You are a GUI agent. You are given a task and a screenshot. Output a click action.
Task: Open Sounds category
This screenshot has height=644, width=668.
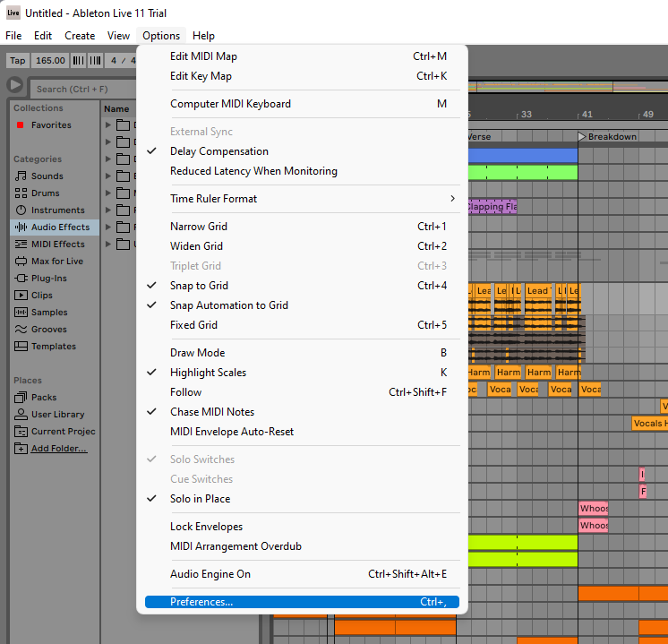(47, 176)
